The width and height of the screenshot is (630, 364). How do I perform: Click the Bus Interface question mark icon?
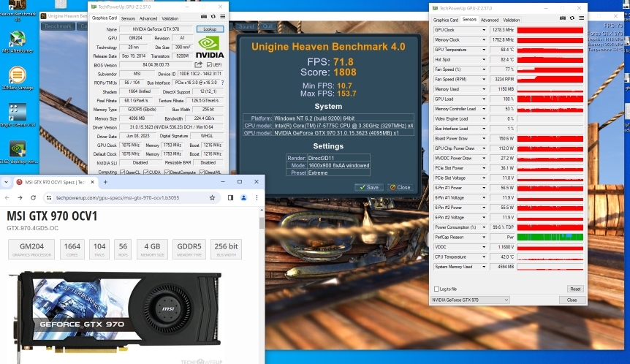(223, 83)
